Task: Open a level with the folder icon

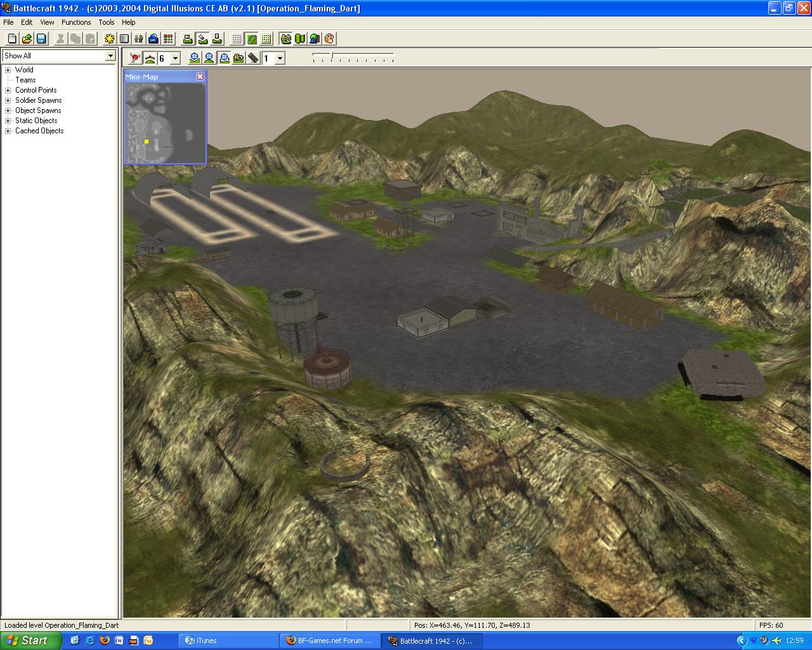Action: click(27, 39)
